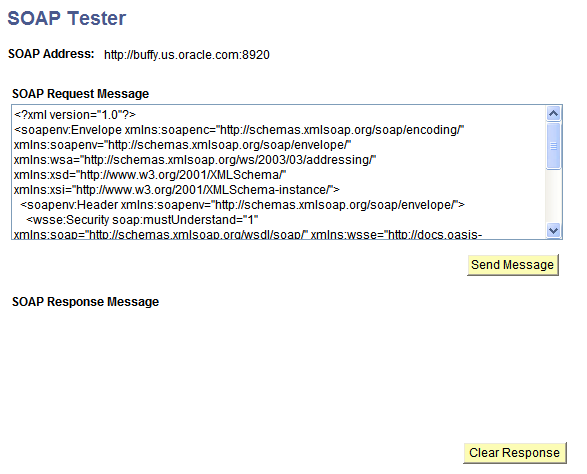Place cursor in the xmlns:soapenv envelope line
The image size is (587, 474).
pyautogui.click(x=182, y=145)
